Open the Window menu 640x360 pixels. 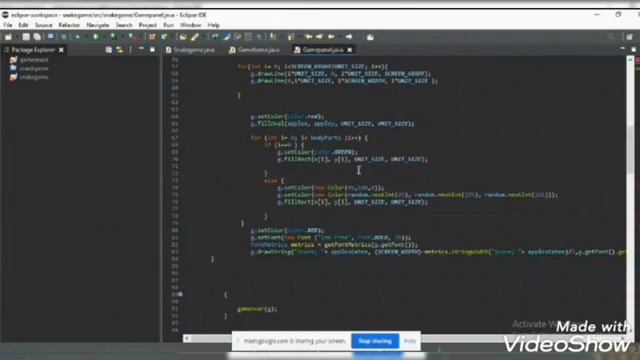(x=191, y=25)
